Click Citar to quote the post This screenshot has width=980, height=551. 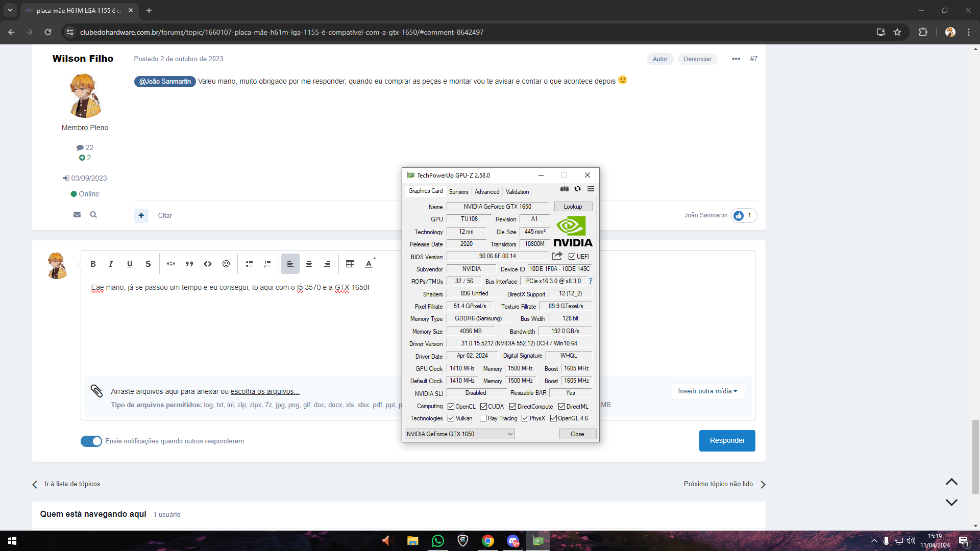pos(165,215)
